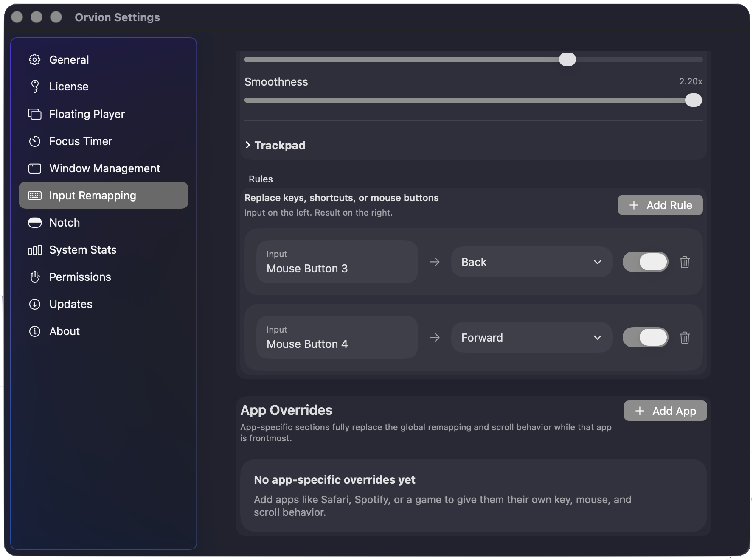This screenshot has height=560, width=753.
Task: Disable the Mouse Button 4 rule toggle
Action: click(x=645, y=337)
